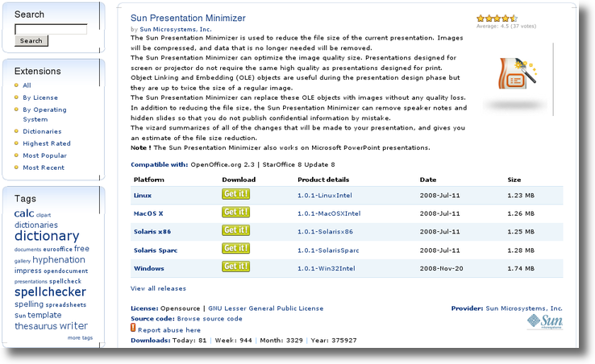Click the Windows platform name
595x364 pixels.
click(x=148, y=268)
